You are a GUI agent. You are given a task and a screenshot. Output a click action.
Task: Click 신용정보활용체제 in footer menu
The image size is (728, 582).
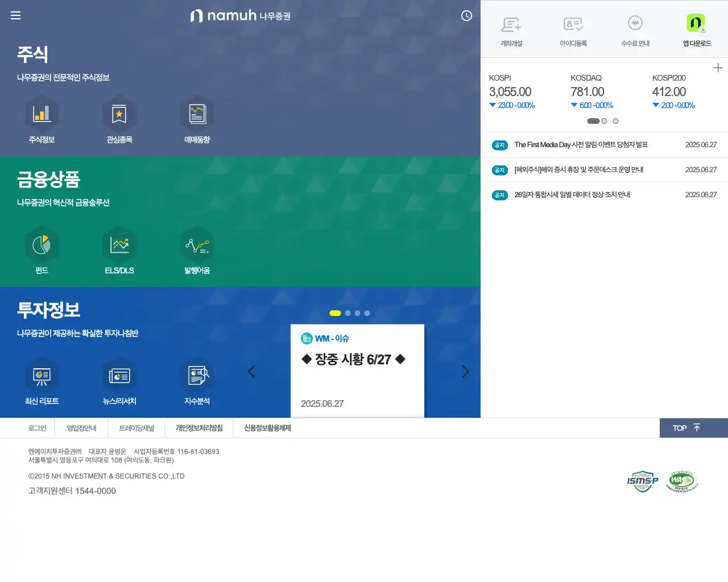pos(267,428)
